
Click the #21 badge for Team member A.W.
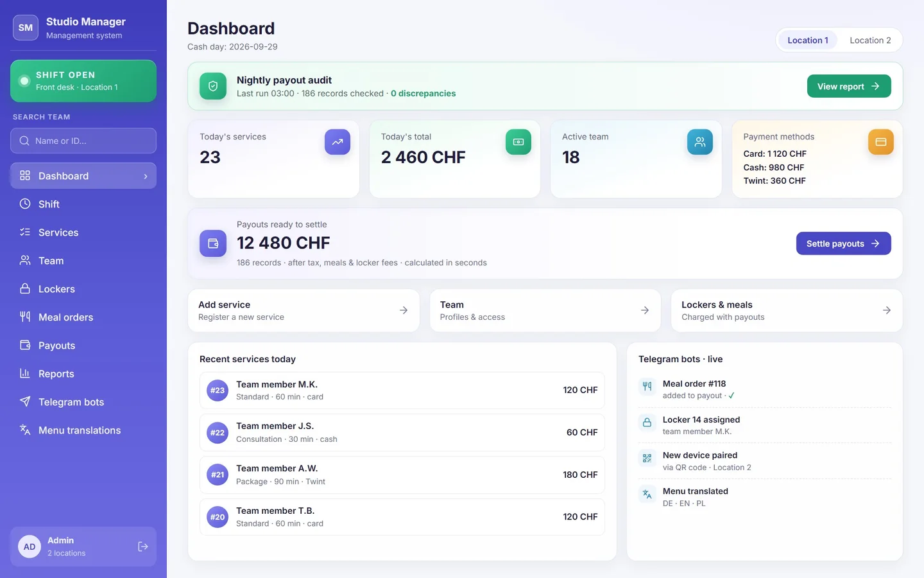pos(218,475)
